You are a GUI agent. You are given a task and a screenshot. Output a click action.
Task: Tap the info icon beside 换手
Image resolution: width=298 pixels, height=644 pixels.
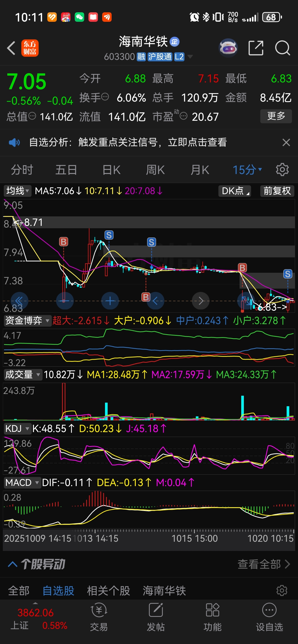[105, 97]
